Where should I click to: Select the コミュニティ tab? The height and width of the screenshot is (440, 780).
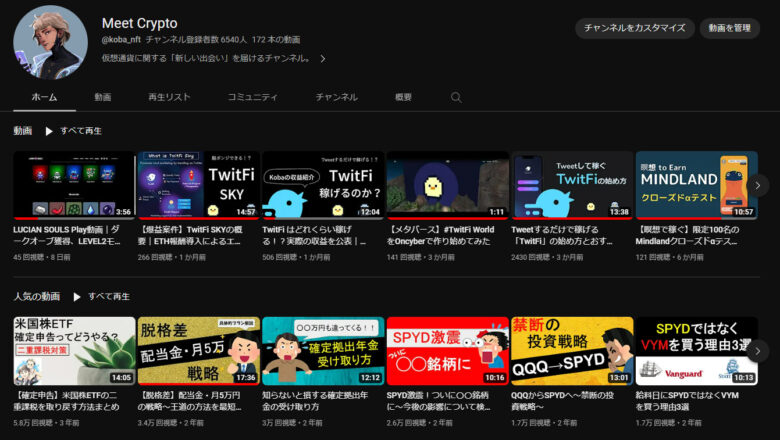coord(252,97)
